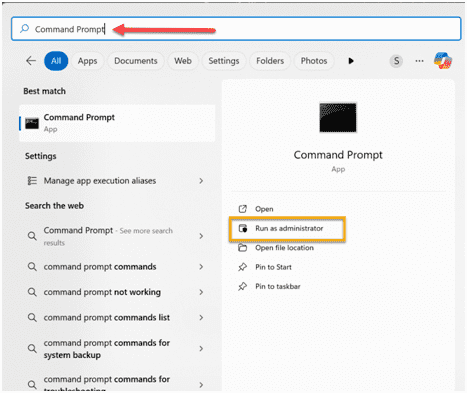This screenshot has width=467, height=393.
Task: Click the pin icon beside Pin to Start
Action: click(243, 267)
